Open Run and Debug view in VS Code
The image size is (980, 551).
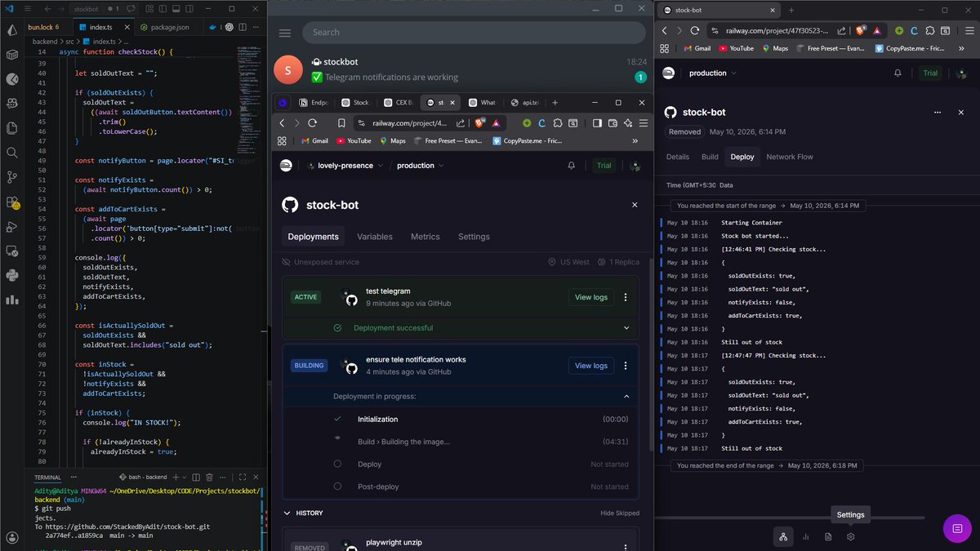click(x=12, y=226)
